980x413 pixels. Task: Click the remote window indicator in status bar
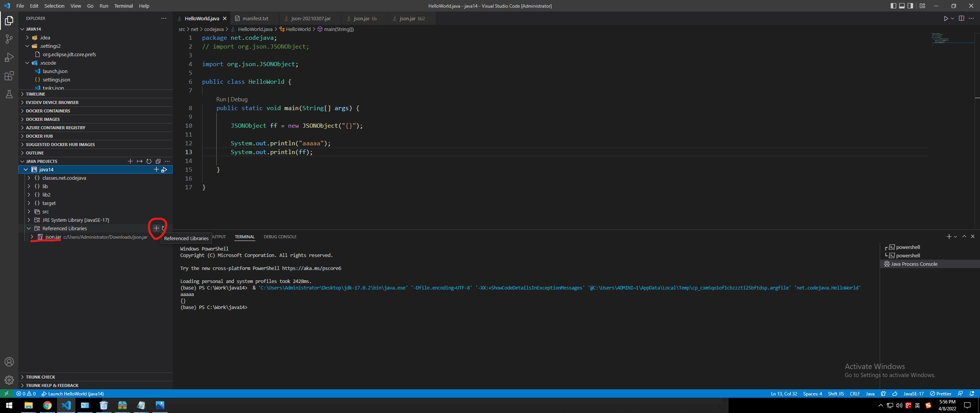coord(7,393)
